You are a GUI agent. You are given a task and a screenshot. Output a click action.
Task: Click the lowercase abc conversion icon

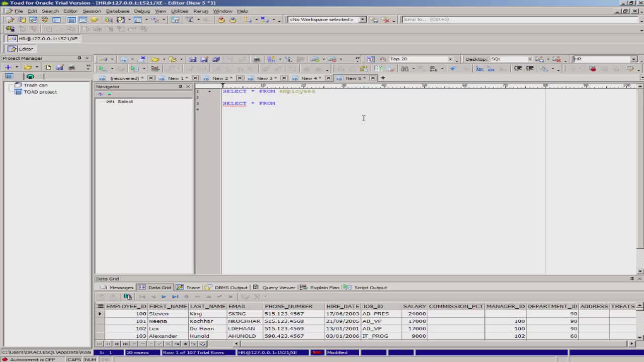pyautogui.click(x=493, y=68)
